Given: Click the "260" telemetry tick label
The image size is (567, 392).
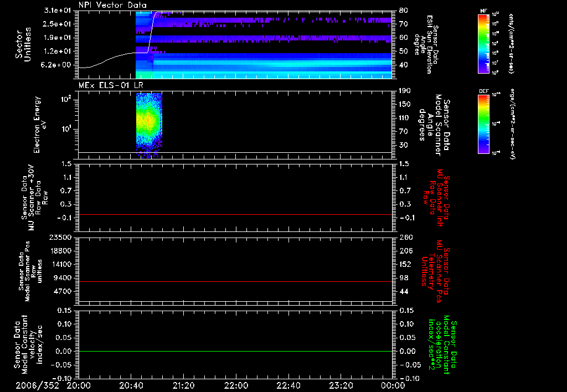Looking at the screenshot, I should (x=406, y=238).
